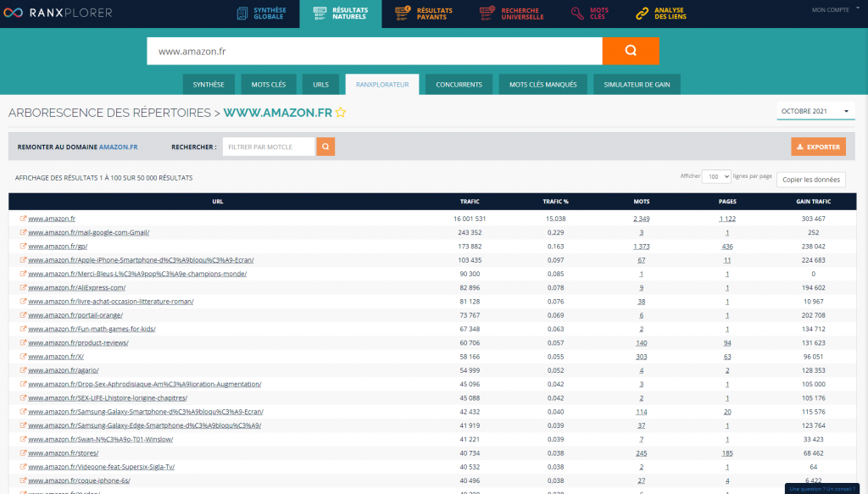Open the Octobre 2021 date dropdown
Image resolution: width=868 pixels, height=494 pixels.
[815, 111]
